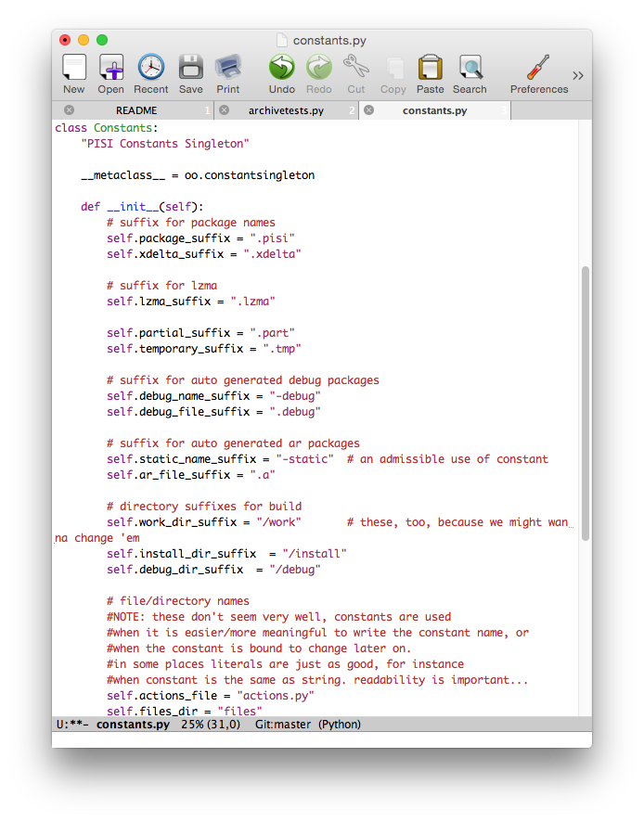Click '# suffix for auto generated ar packages'
The width and height of the screenshot is (644, 822).
(233, 443)
